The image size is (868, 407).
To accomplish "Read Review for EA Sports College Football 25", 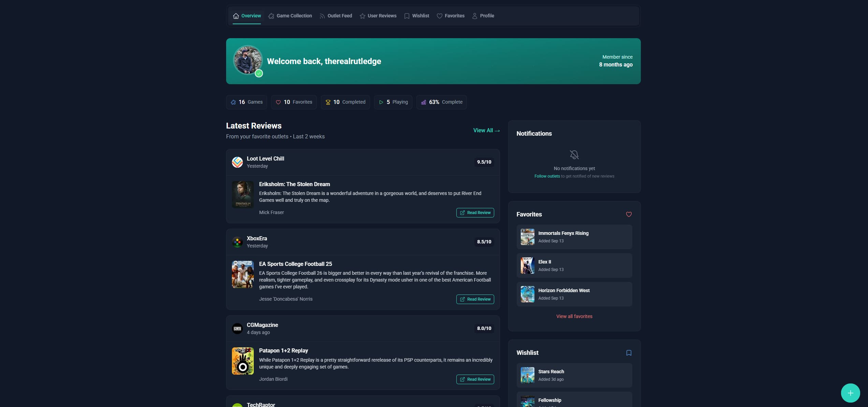I will pyautogui.click(x=475, y=299).
